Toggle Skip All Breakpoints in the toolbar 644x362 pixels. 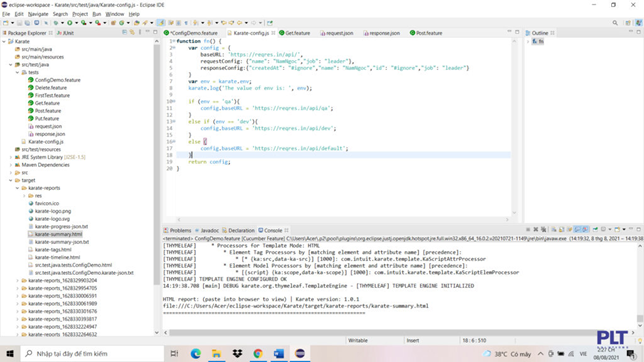coord(46,23)
